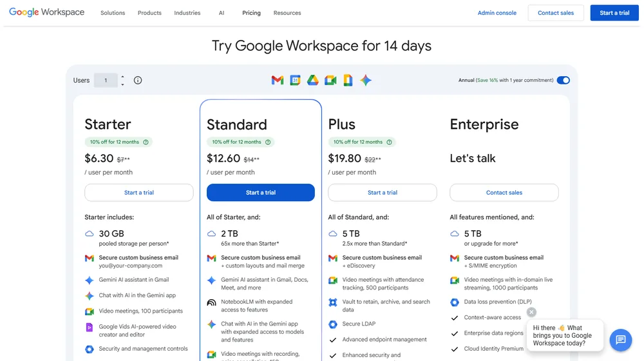Open the Admin console link

(x=497, y=13)
